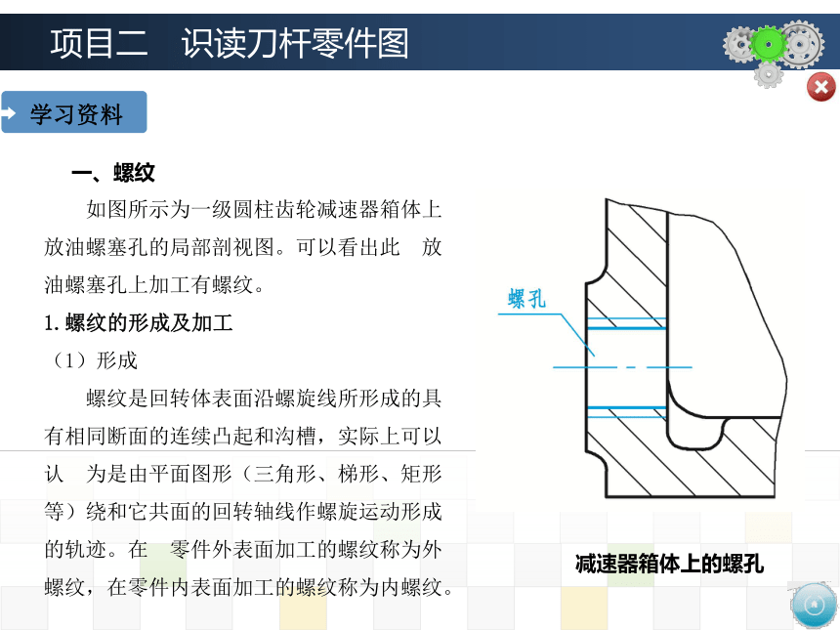The height and width of the screenshot is (630, 840).
Task: Click the 学习资料 arrow button
Action: point(74,112)
